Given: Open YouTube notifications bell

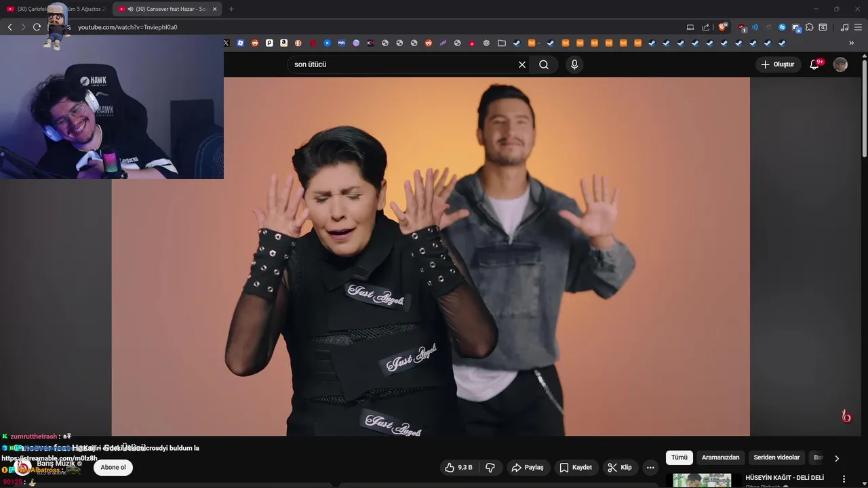Looking at the screenshot, I should coord(815,64).
